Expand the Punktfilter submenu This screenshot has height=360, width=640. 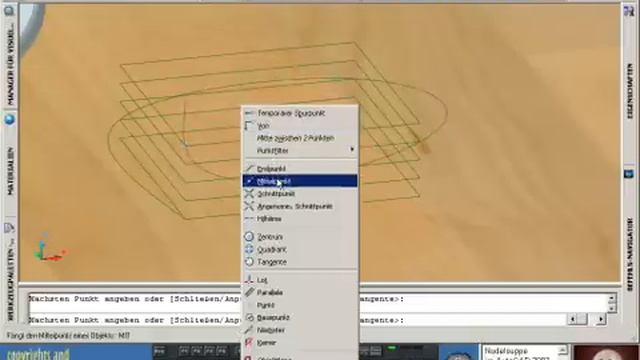(300, 151)
